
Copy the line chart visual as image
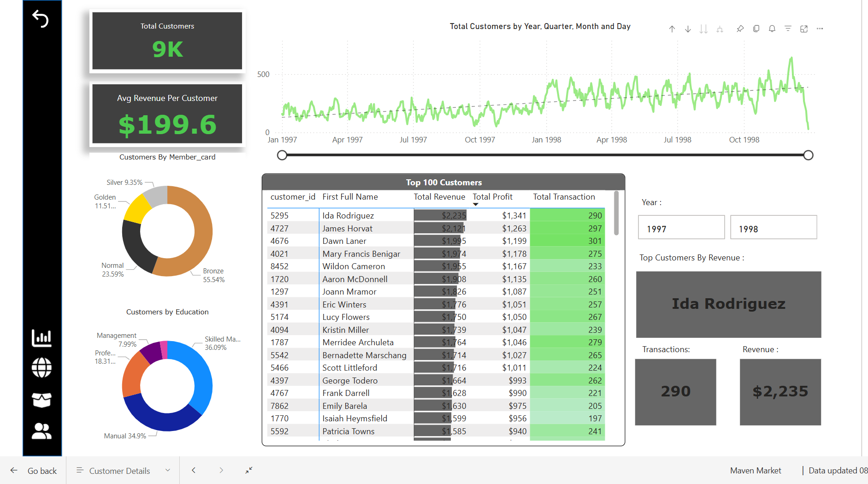click(x=756, y=29)
